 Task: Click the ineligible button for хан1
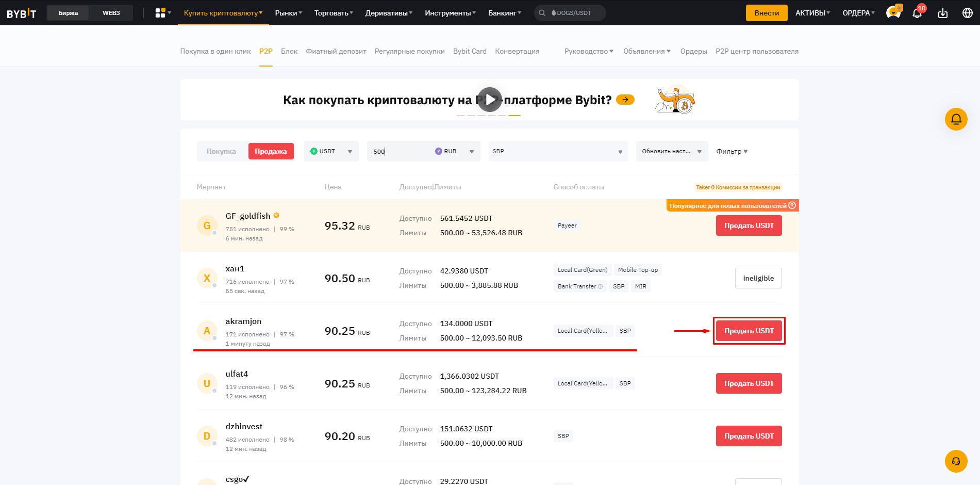pos(758,278)
